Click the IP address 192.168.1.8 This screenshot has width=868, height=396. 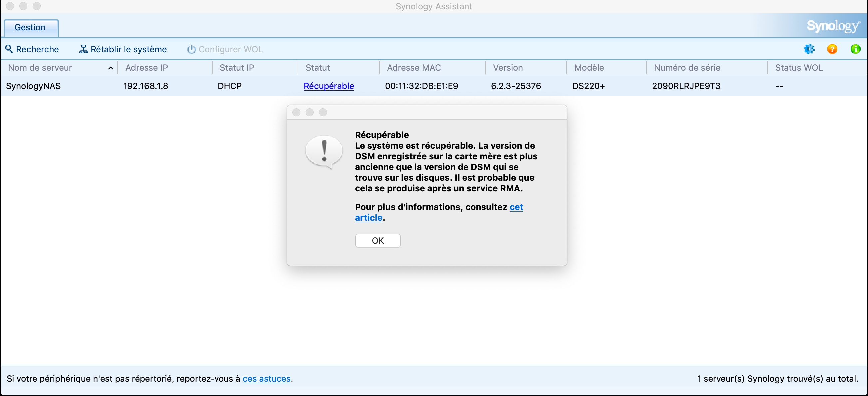(146, 86)
